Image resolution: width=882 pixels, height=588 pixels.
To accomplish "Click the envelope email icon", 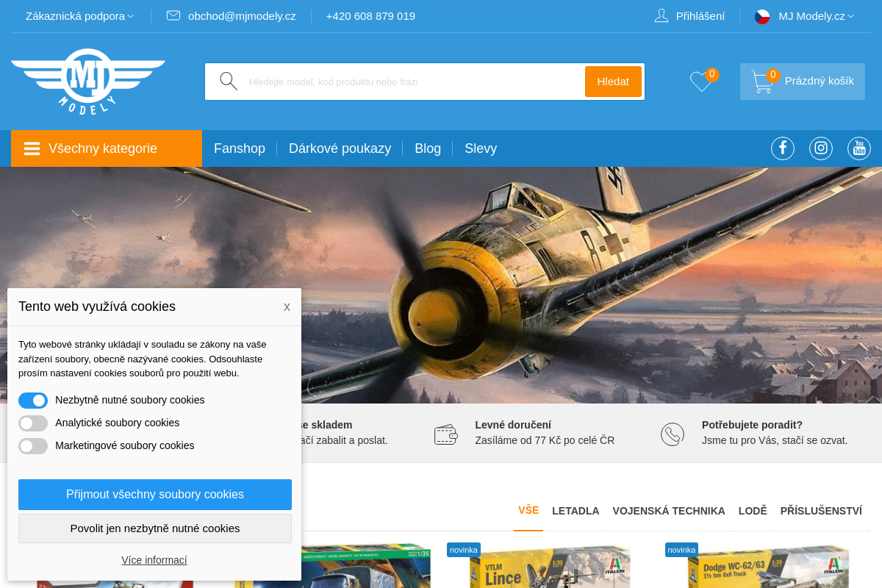I will [173, 15].
